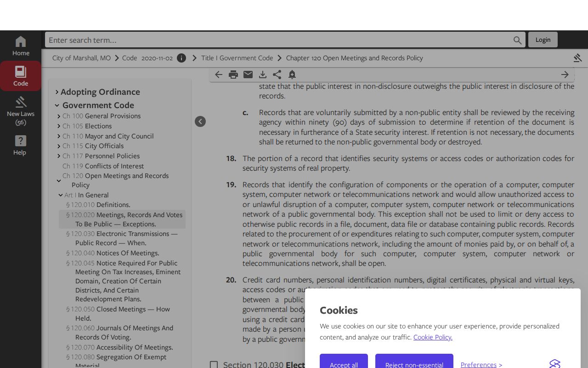Collapse Ch 120 Open Meetings and Records Policy
This screenshot has height=368, width=588.
(x=59, y=181)
